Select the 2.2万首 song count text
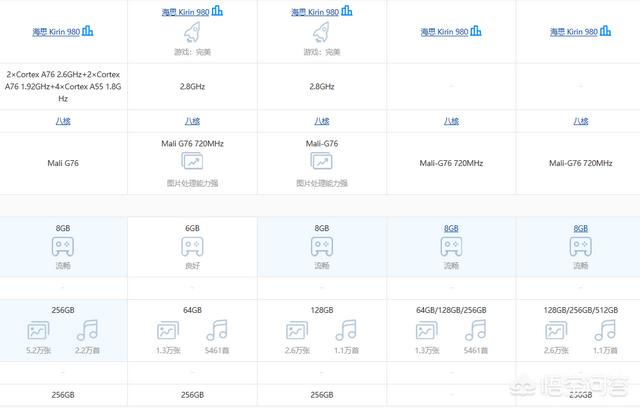 pos(87,350)
